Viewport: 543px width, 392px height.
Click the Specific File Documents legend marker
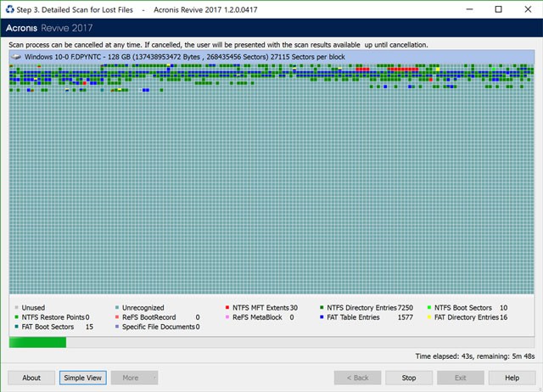click(116, 327)
